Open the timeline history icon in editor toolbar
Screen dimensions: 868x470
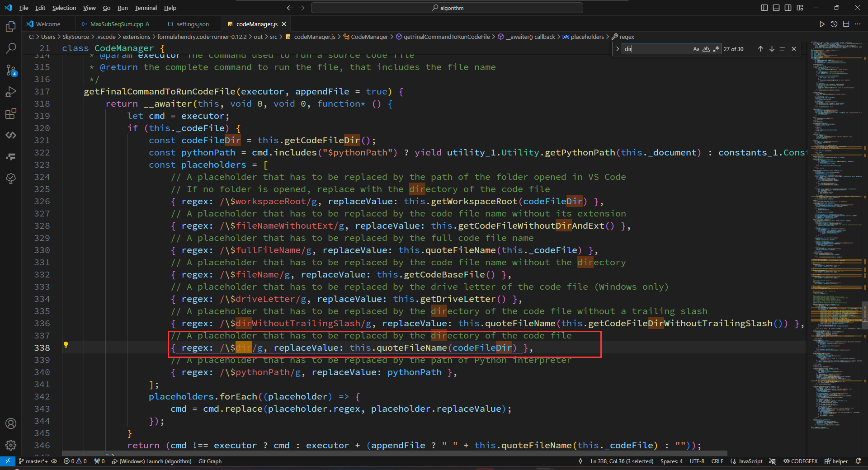pos(834,24)
